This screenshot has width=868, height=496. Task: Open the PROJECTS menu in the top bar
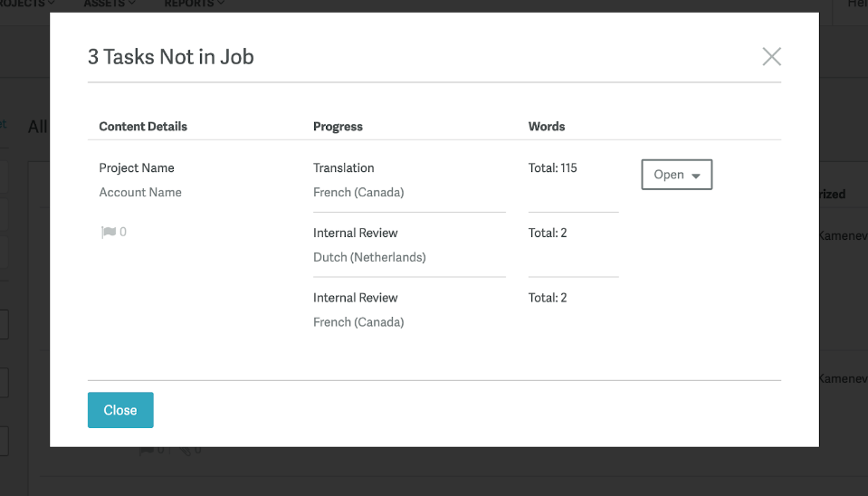(x=26, y=4)
